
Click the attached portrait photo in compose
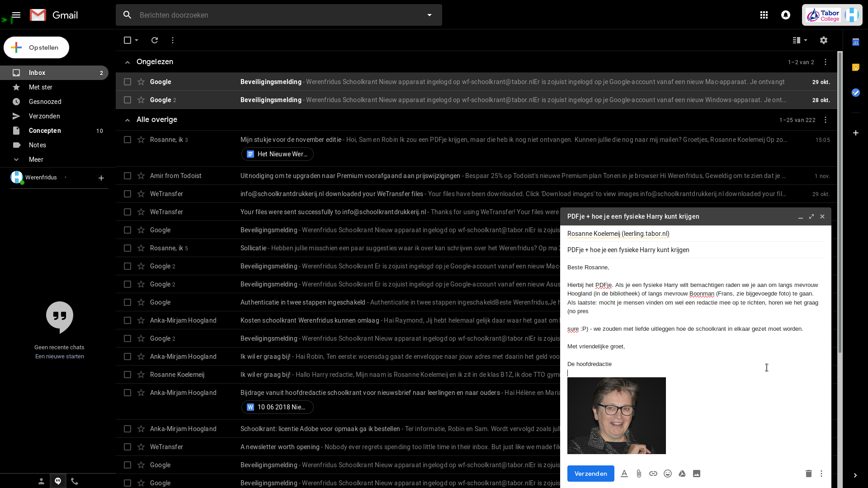(616, 416)
